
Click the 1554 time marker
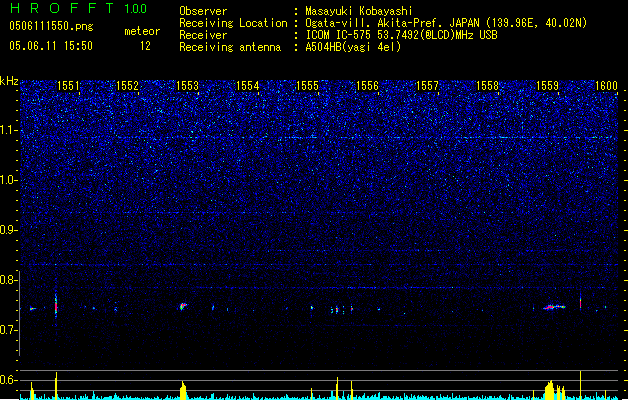click(x=248, y=86)
